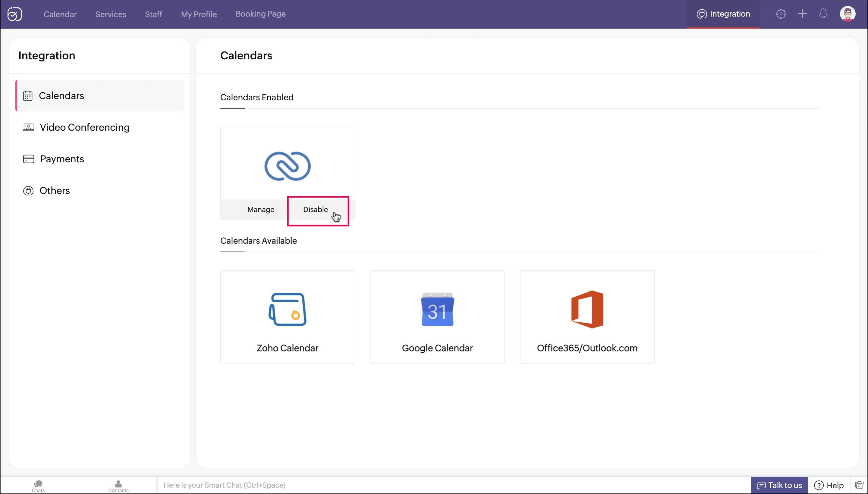
Task: Disable the enabled calendar integration
Action: 316,209
